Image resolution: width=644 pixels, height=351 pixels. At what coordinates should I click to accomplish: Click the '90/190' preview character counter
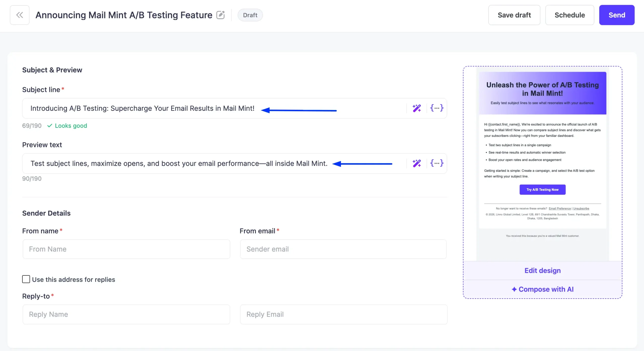32,179
